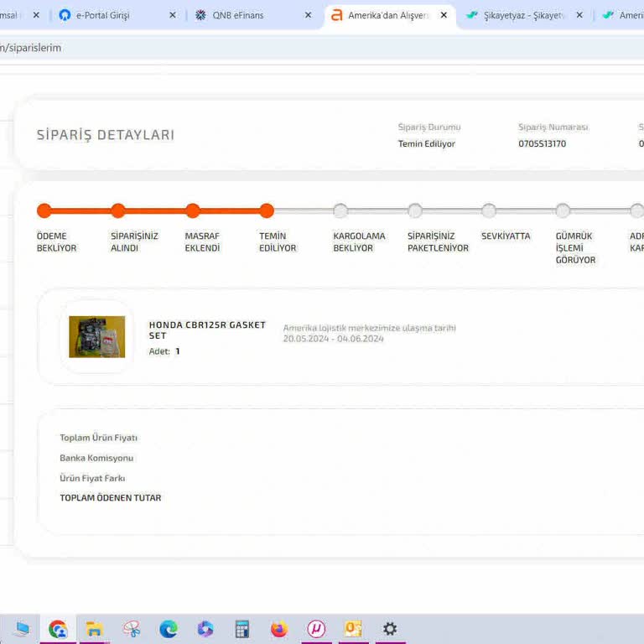
Task: Click the HONDA CBR125R GASKET SET title
Action: (x=207, y=330)
